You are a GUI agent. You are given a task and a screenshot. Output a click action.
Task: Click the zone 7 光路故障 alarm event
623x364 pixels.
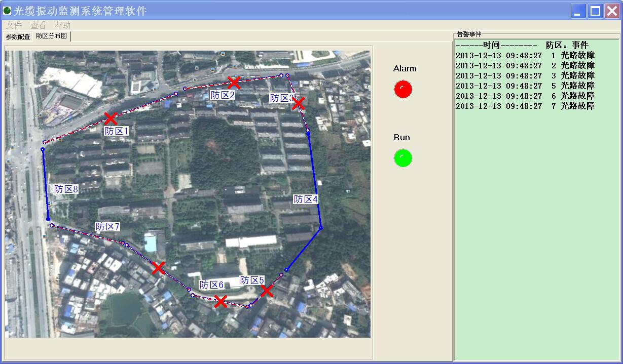click(x=525, y=106)
